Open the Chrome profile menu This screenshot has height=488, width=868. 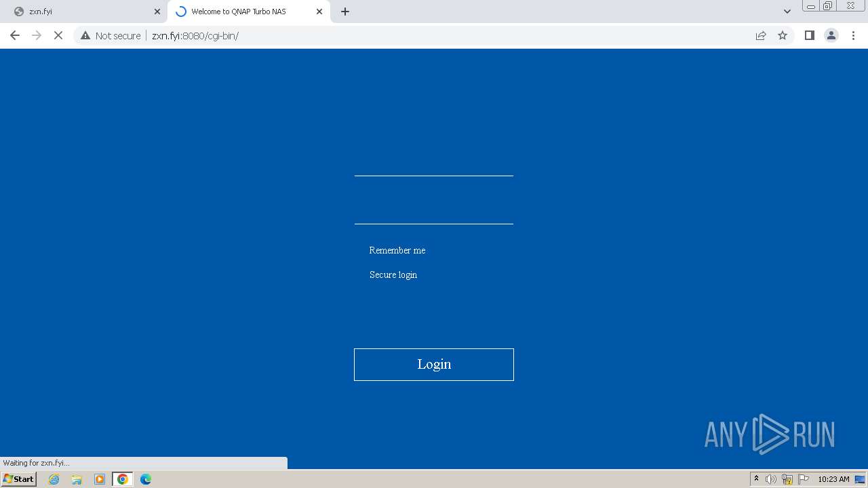tap(831, 35)
